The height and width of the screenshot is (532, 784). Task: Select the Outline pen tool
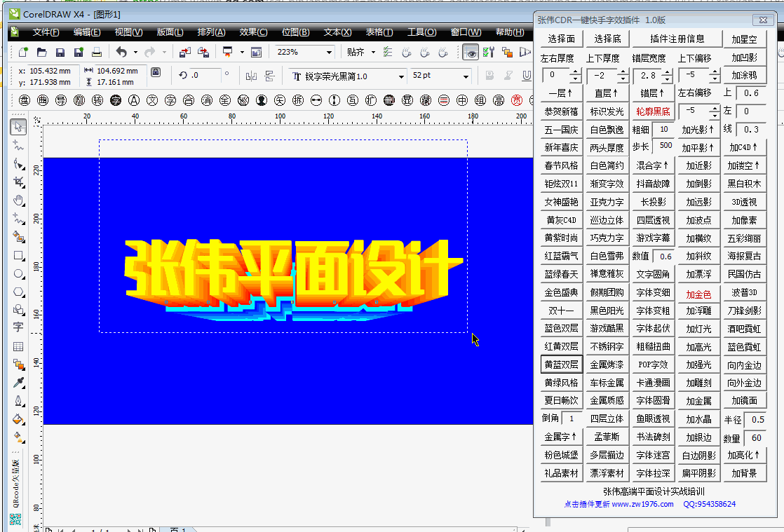18,401
